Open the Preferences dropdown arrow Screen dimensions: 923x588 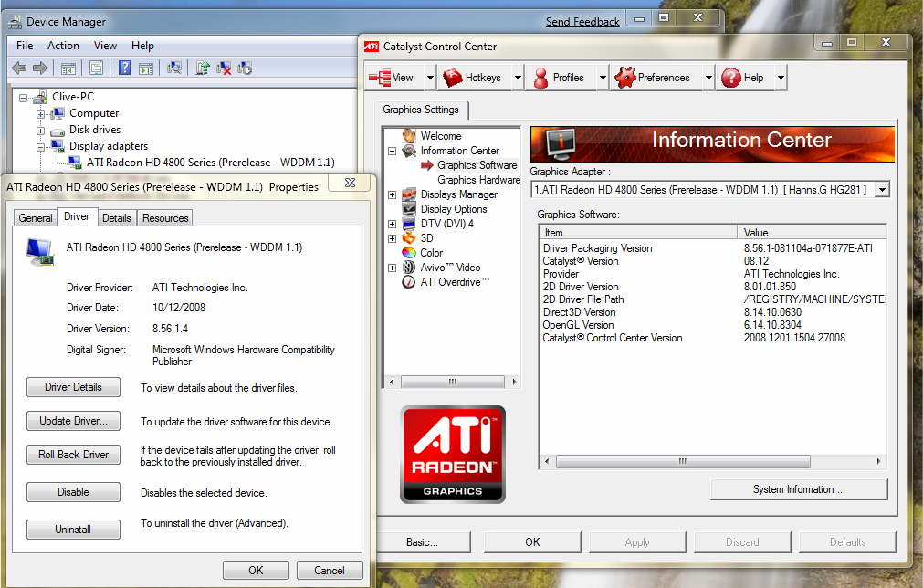708,78
